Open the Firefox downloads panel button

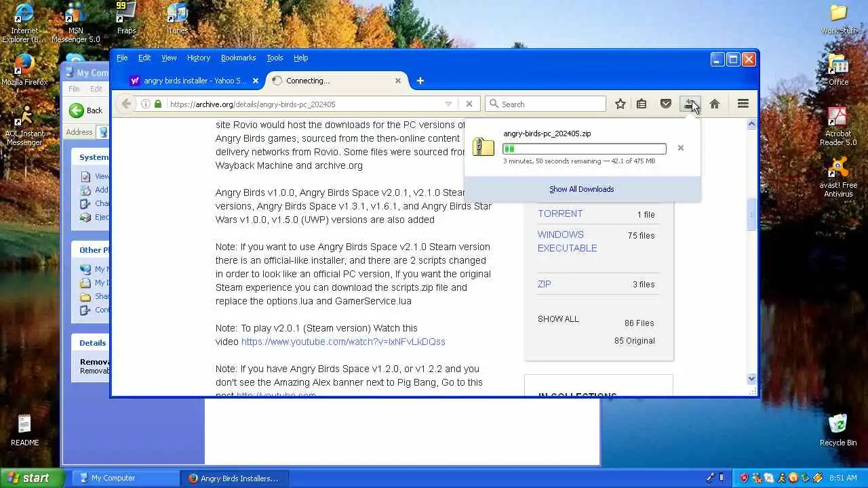click(x=690, y=104)
